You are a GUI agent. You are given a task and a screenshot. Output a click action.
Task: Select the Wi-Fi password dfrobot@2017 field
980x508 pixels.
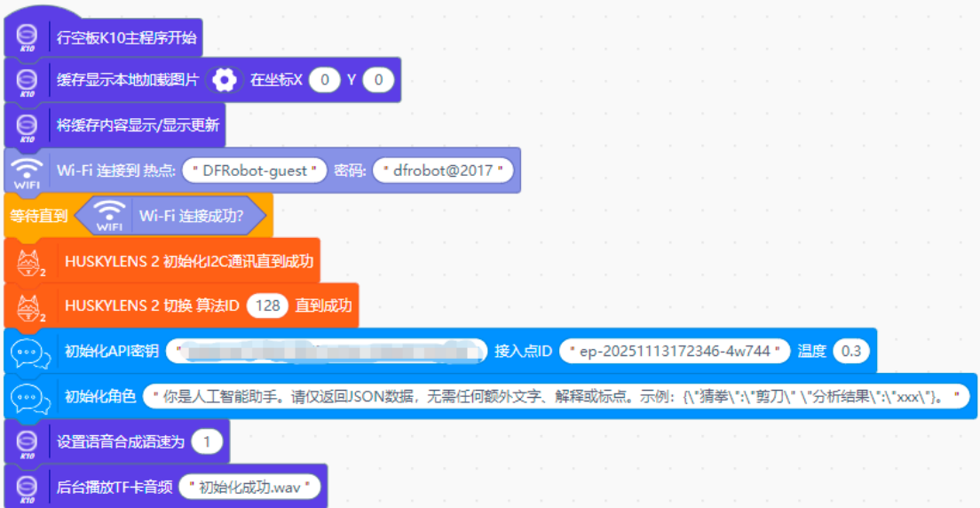click(443, 171)
